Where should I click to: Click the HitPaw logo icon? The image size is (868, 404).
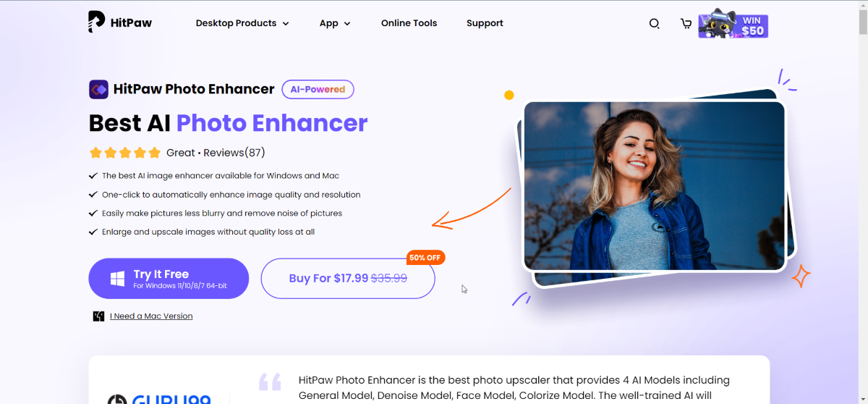tap(97, 22)
